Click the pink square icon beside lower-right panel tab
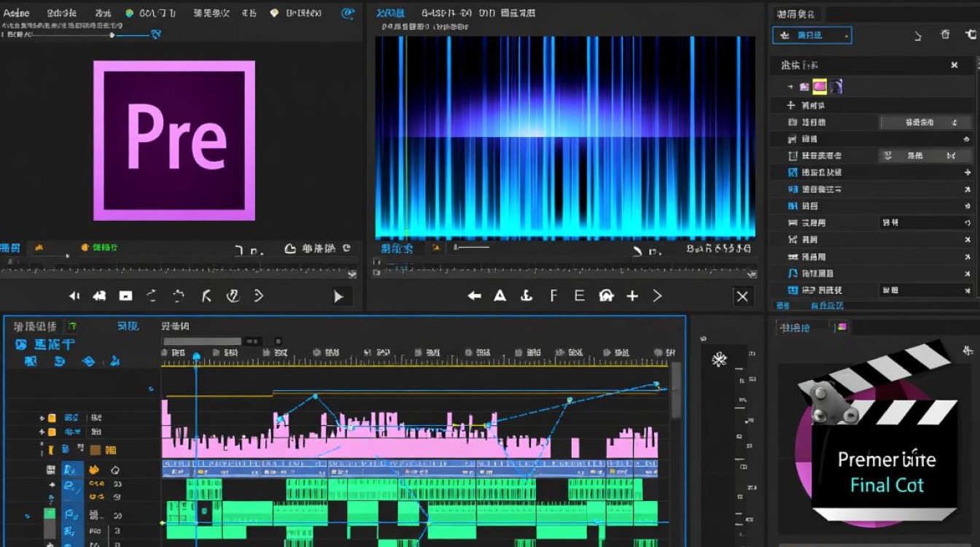The image size is (980, 547). click(x=841, y=327)
